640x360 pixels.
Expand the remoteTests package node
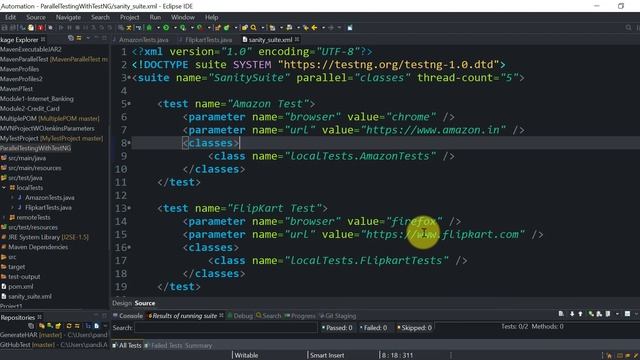tap(4, 218)
